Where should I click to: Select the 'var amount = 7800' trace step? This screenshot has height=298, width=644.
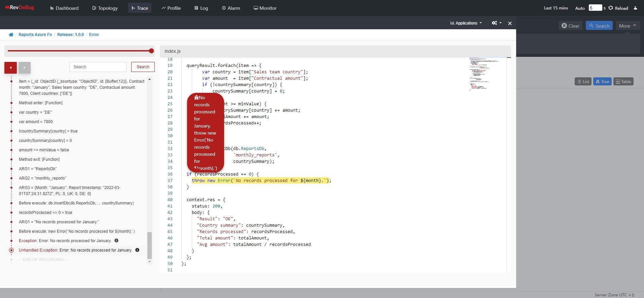click(x=36, y=122)
